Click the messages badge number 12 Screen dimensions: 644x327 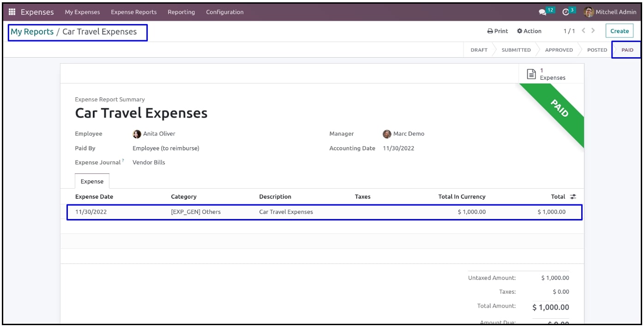(x=550, y=10)
